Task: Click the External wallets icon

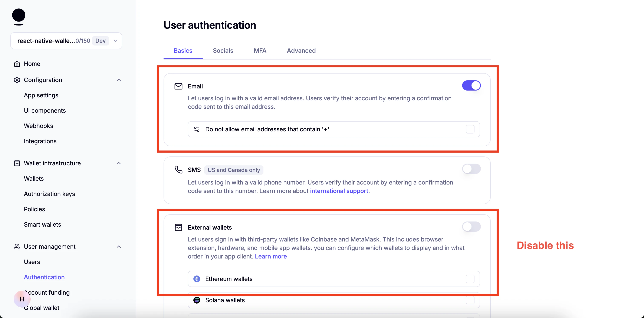Action: pyautogui.click(x=178, y=227)
